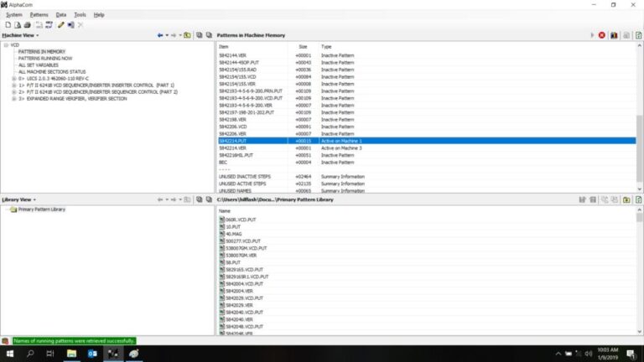Collapse the VCD root tree node
The height and width of the screenshot is (362, 644).
click(x=6, y=45)
